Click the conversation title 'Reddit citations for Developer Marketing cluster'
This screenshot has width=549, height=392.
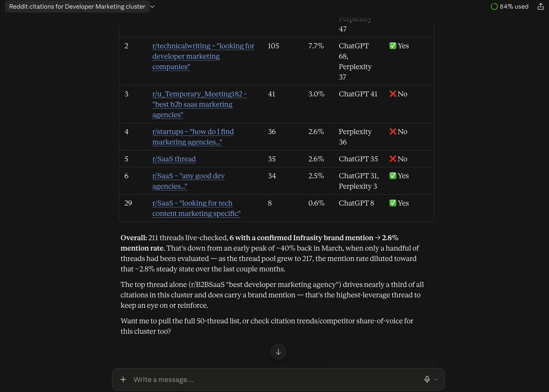77,6
